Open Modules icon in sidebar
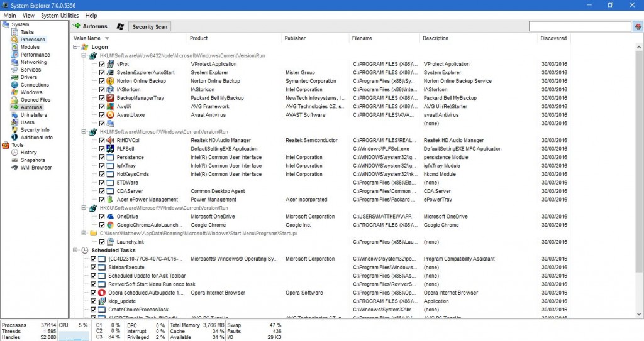 pos(14,47)
